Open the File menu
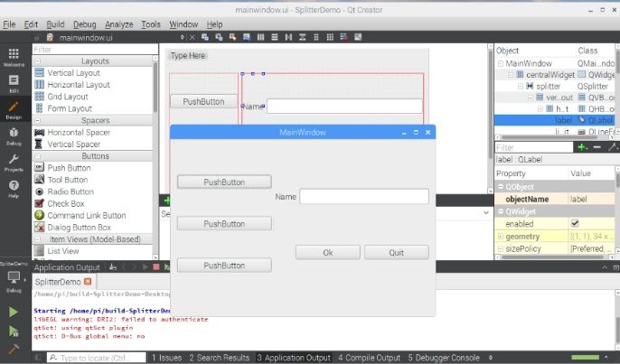Viewport: 620px width, 364px height. 9,24
